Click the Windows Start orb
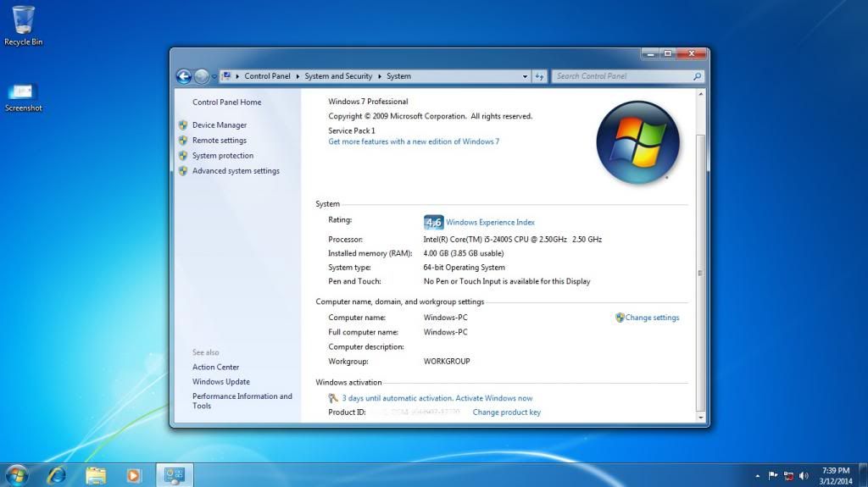 click(x=16, y=475)
